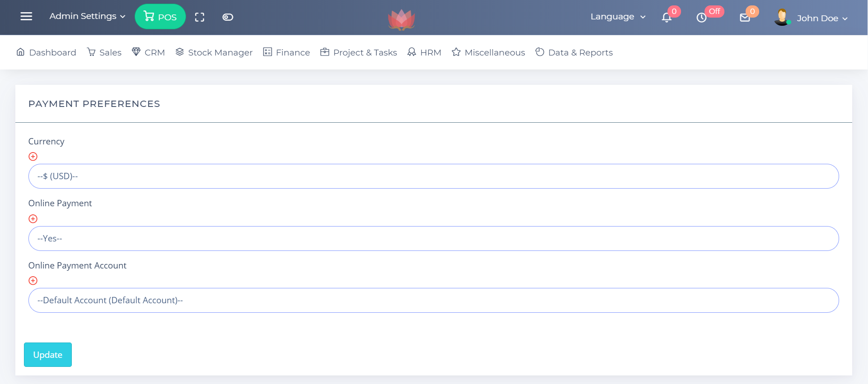Open the notifications bell icon
The width and height of the screenshot is (868, 384).
667,18
